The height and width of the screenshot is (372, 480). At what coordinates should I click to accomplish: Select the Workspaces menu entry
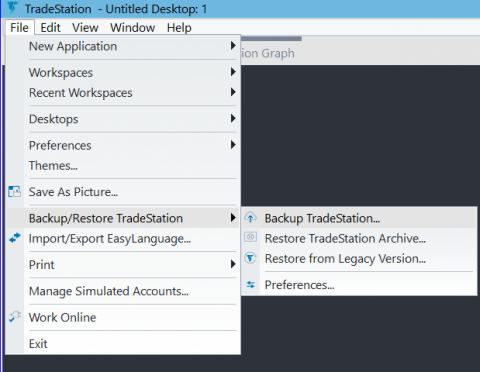pyautogui.click(x=123, y=72)
